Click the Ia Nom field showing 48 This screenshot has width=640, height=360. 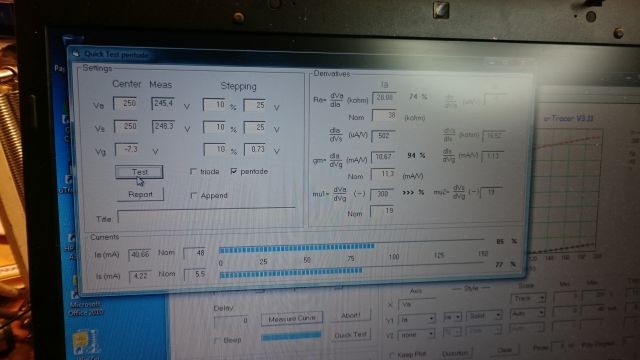click(x=195, y=253)
